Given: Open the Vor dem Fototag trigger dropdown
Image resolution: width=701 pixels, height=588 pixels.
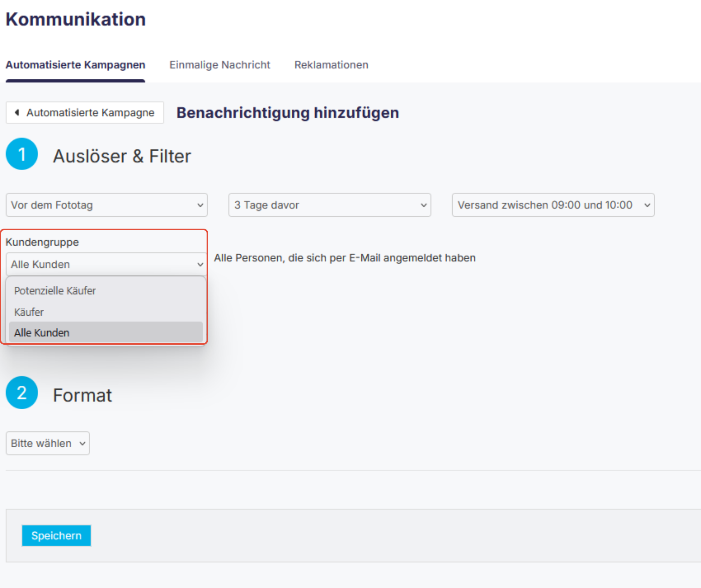Looking at the screenshot, I should tap(107, 205).
